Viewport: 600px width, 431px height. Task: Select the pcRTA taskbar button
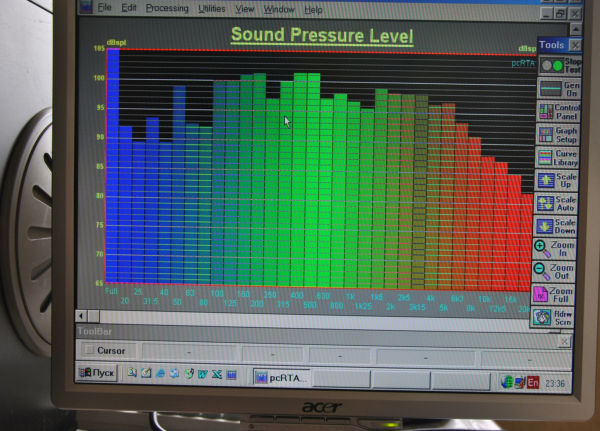tap(283, 377)
